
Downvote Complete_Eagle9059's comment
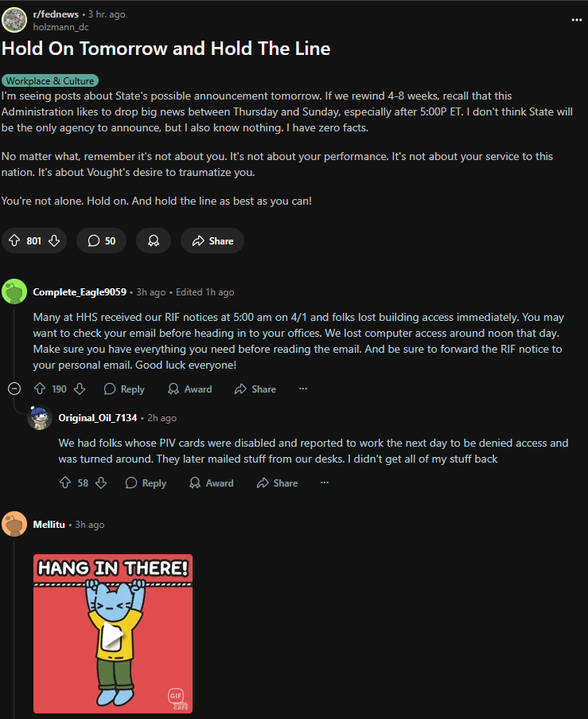pyautogui.click(x=80, y=389)
